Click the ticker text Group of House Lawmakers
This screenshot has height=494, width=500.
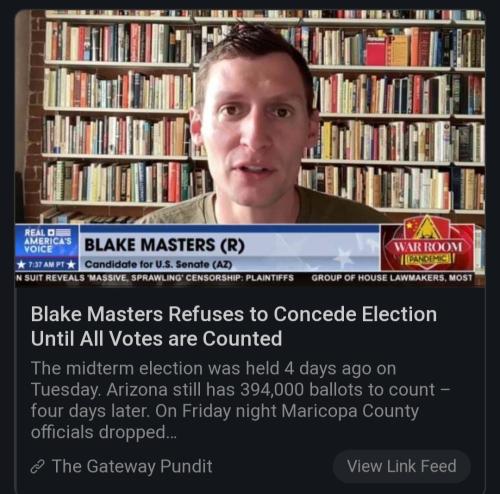[392, 278]
